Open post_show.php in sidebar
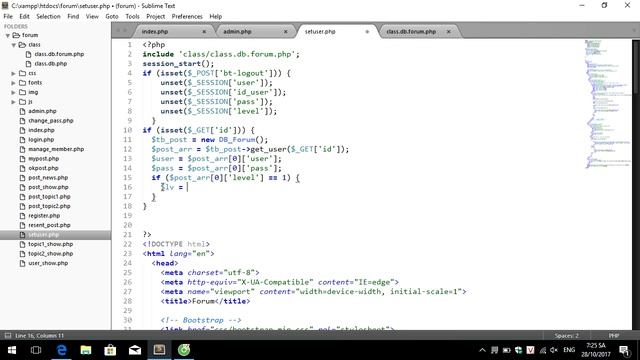Image resolution: width=640 pixels, height=360 pixels. [48, 187]
